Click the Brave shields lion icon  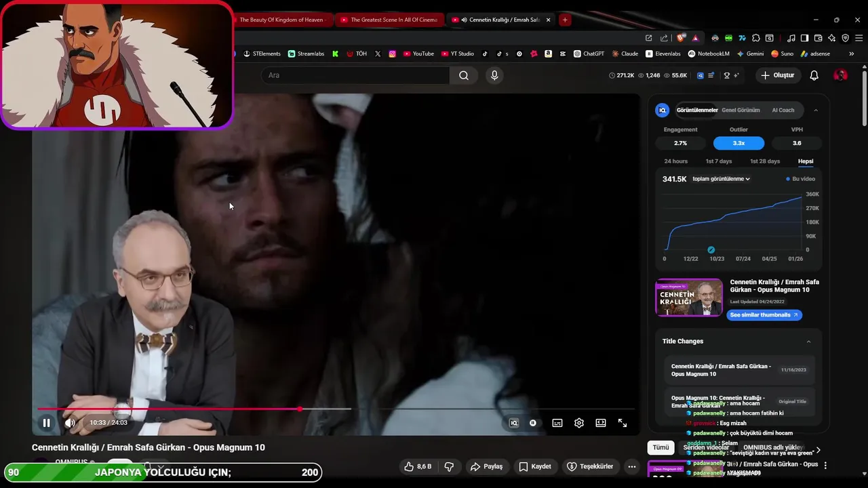coord(681,38)
